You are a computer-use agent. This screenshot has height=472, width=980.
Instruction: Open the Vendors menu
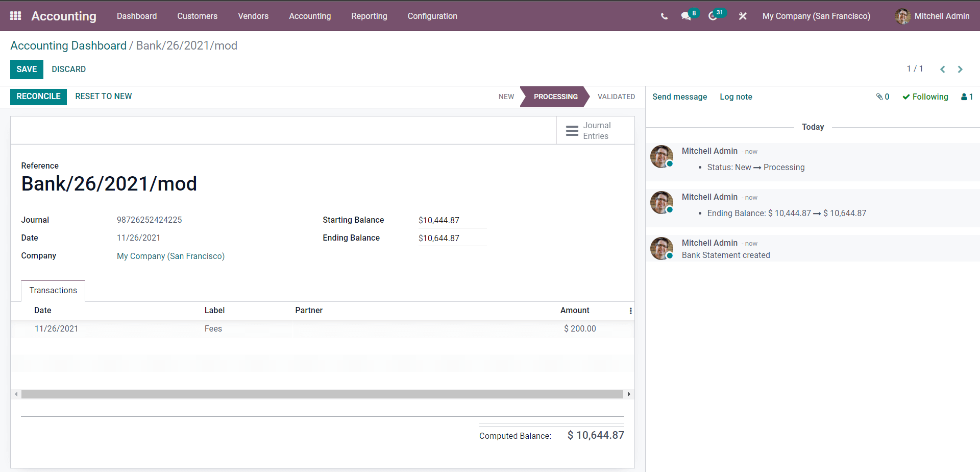pos(253,16)
